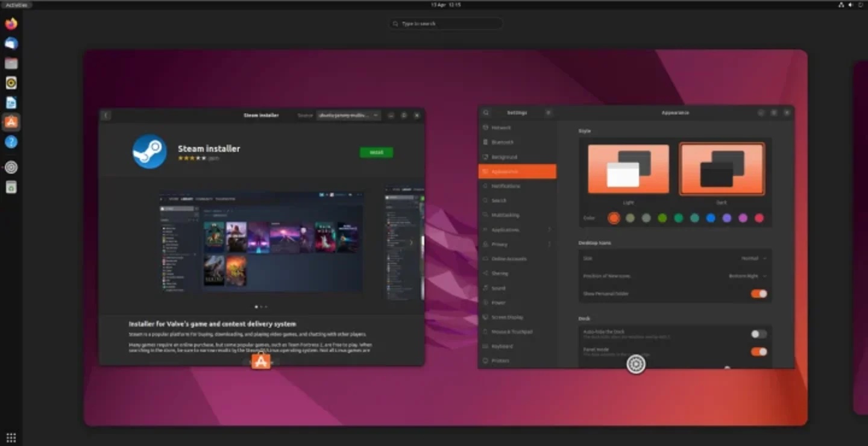This screenshot has height=446, width=868.
Task: Show the applications grid
Action: pos(11,438)
